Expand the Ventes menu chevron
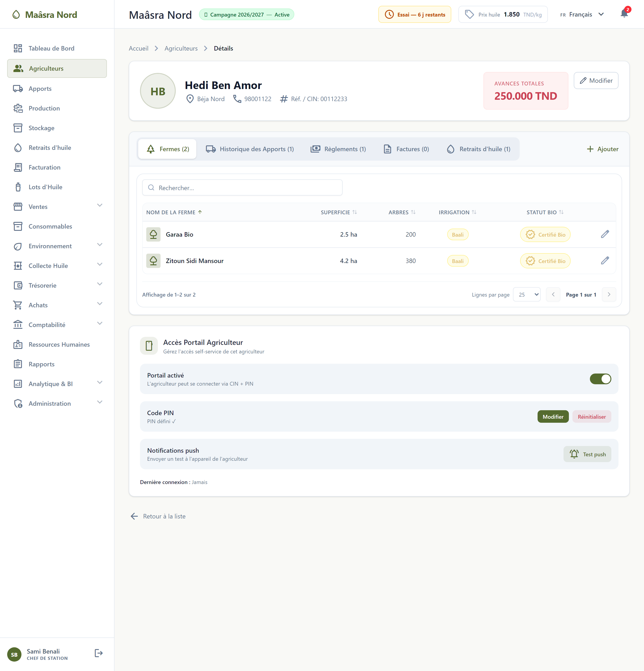This screenshot has width=644, height=671. (x=100, y=205)
